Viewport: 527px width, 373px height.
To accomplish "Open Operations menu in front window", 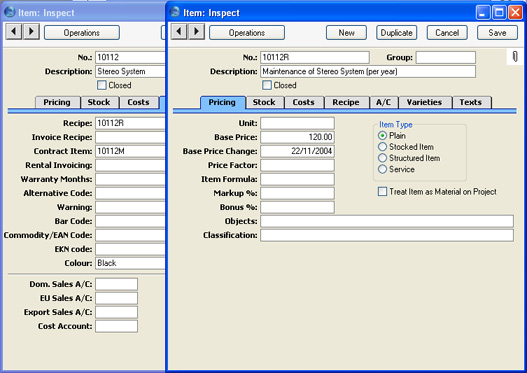I will [247, 33].
